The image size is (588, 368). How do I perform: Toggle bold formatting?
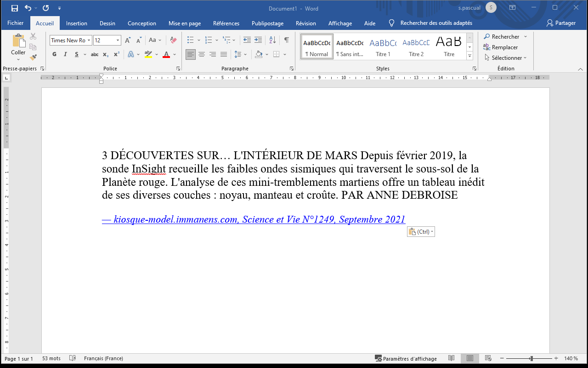pyautogui.click(x=54, y=54)
